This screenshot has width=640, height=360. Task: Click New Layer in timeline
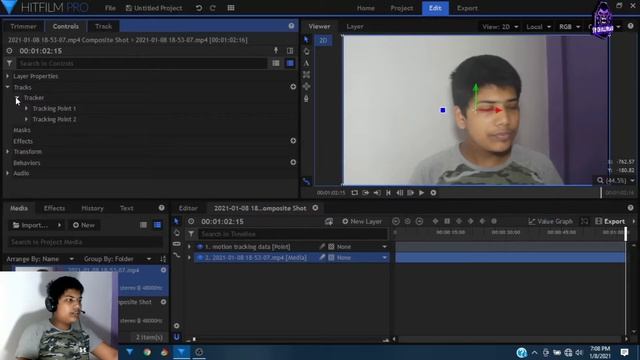pyautogui.click(x=362, y=221)
